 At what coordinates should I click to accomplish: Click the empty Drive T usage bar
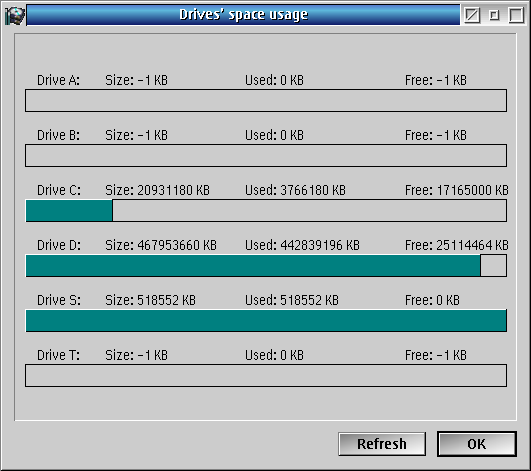266,376
